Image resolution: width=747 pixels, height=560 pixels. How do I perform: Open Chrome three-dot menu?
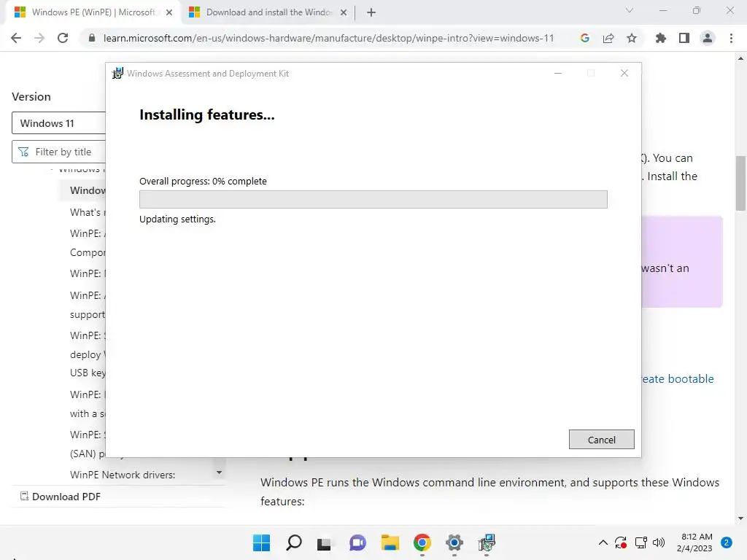coord(731,38)
